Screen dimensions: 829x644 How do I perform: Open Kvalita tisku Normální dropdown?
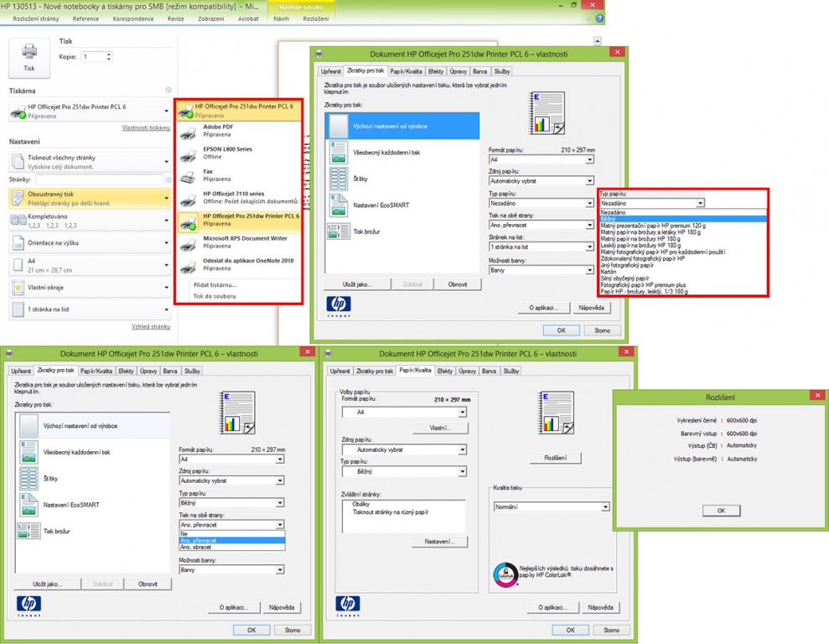(552, 506)
